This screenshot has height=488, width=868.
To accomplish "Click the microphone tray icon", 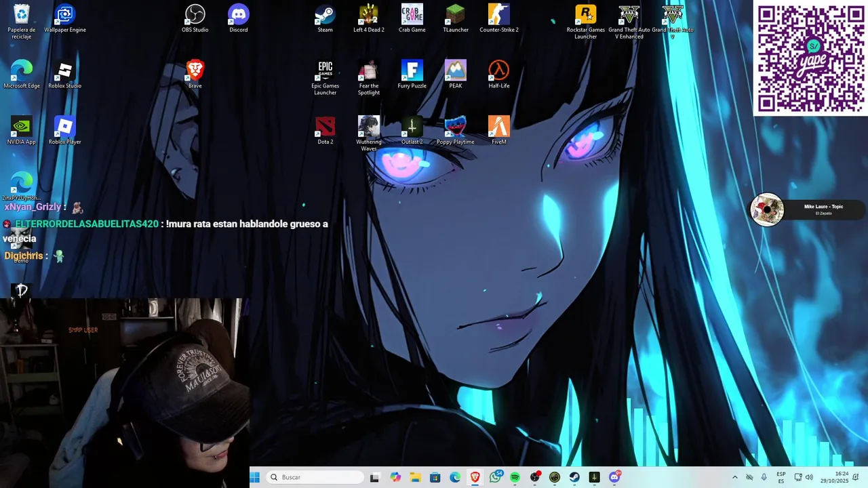I will click(764, 477).
